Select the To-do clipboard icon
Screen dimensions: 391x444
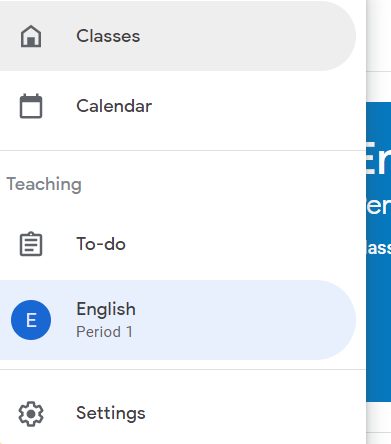point(31,244)
